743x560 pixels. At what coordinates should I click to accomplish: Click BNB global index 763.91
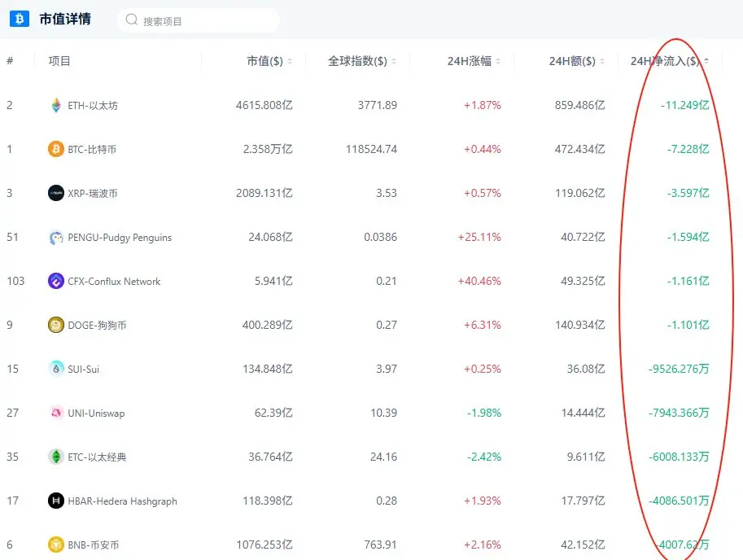pos(381,545)
